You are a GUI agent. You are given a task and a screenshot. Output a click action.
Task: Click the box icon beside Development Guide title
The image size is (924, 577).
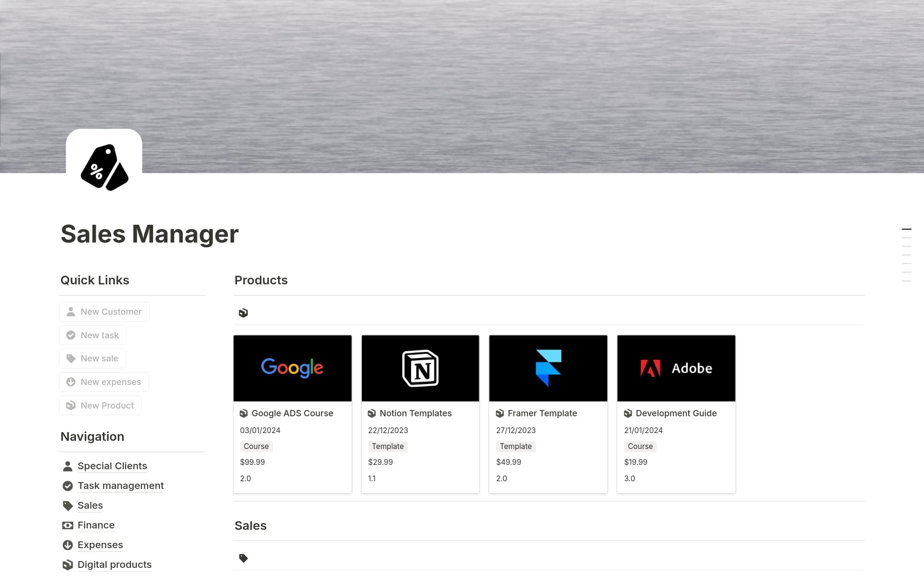[x=628, y=413]
